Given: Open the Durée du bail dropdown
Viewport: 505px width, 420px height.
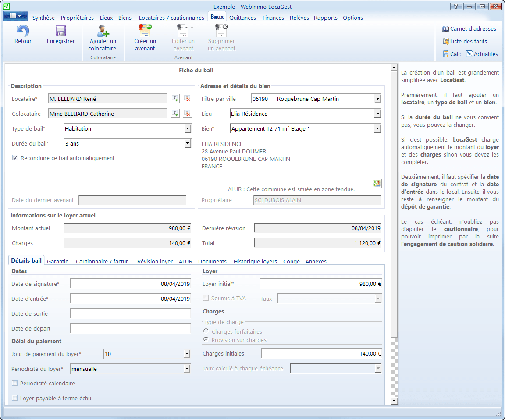Looking at the screenshot, I should pos(188,144).
